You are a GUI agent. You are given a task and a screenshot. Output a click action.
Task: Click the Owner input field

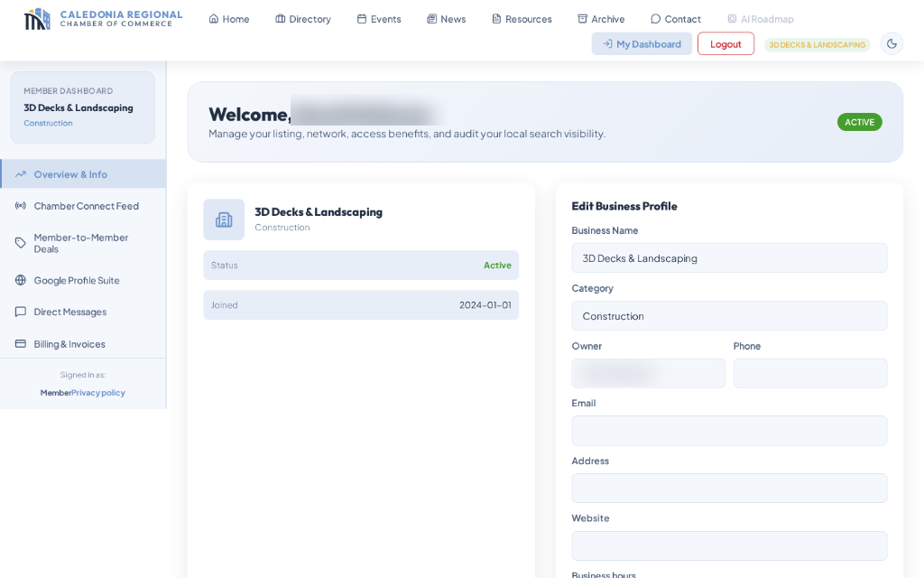point(648,373)
